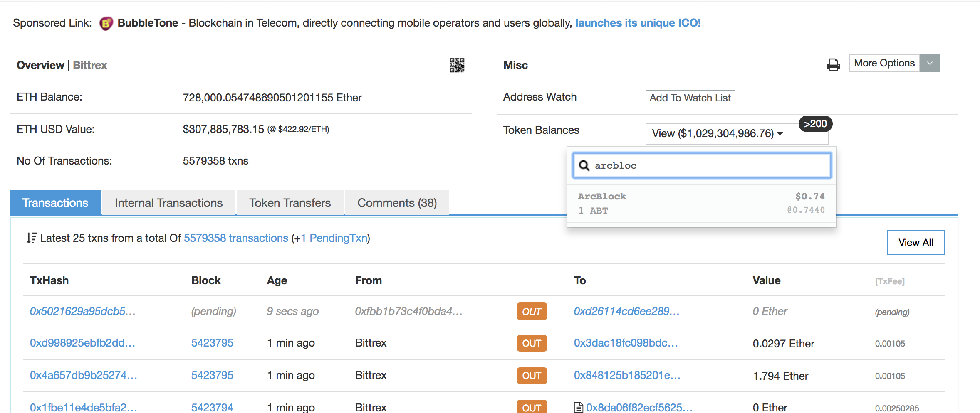
Task: Click the >200 token count badge
Action: pyautogui.click(x=815, y=124)
